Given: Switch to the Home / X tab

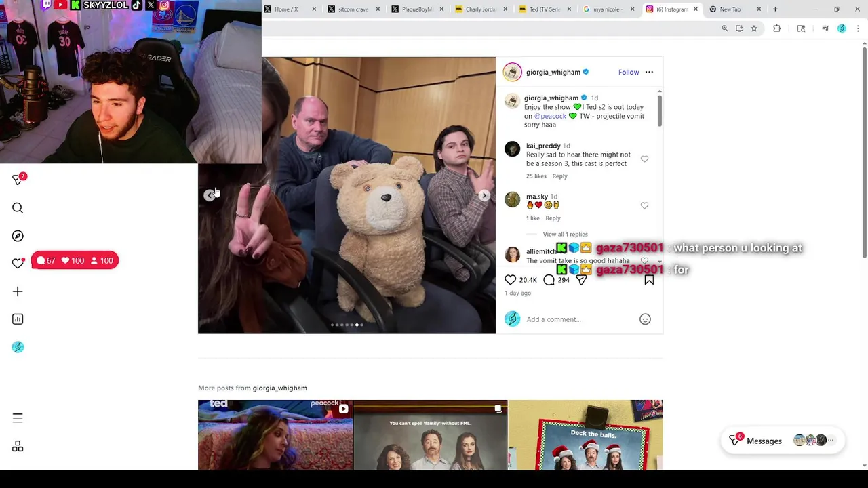Looking at the screenshot, I should pos(290,9).
